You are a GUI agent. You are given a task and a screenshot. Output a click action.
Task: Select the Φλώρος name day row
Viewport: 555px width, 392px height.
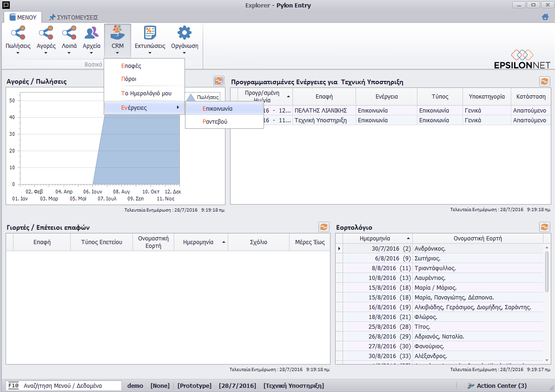coord(439,317)
